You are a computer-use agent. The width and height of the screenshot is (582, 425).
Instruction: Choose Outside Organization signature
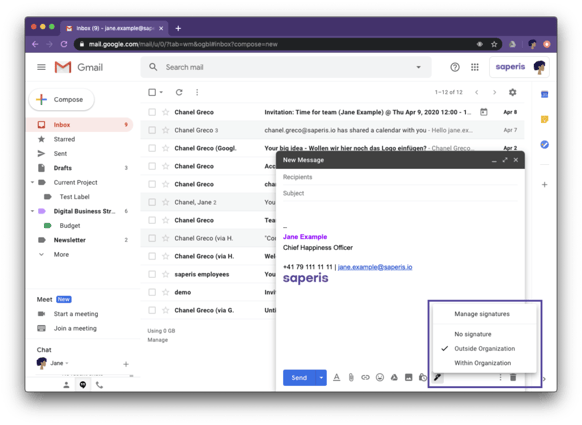484,349
